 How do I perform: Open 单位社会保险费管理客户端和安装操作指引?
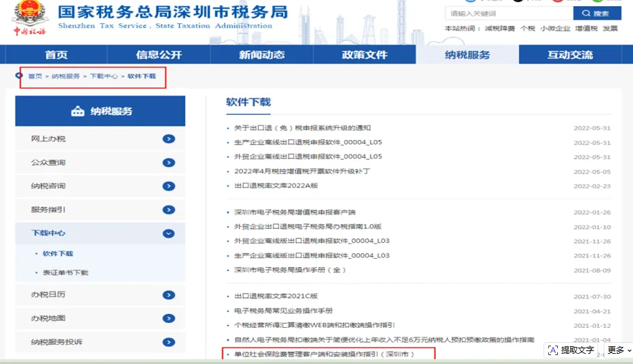324,354
